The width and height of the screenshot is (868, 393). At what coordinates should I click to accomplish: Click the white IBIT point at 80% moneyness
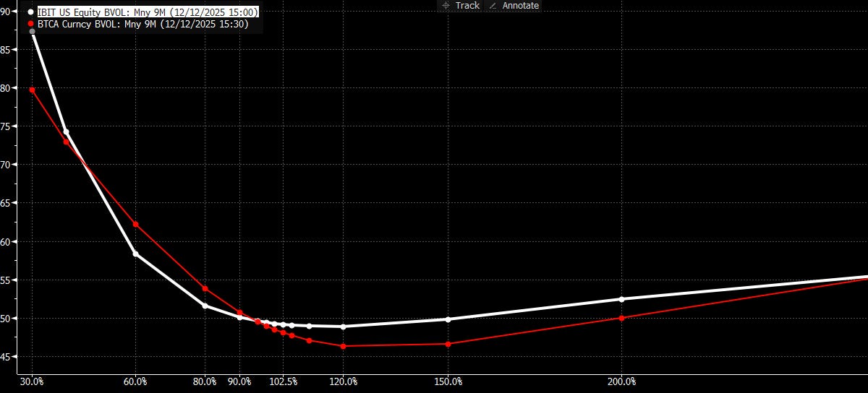coord(205,306)
